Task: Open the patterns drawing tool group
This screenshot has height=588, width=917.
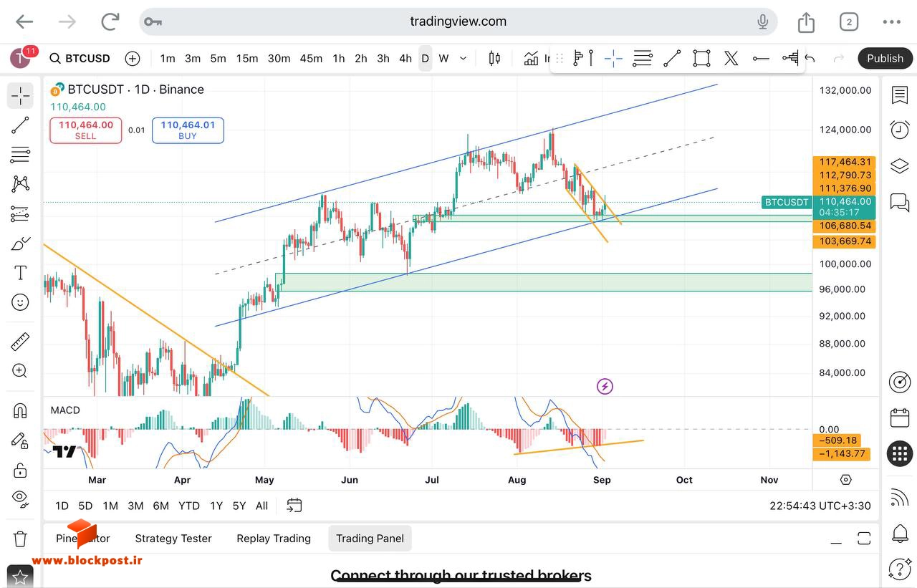Action: point(20,184)
